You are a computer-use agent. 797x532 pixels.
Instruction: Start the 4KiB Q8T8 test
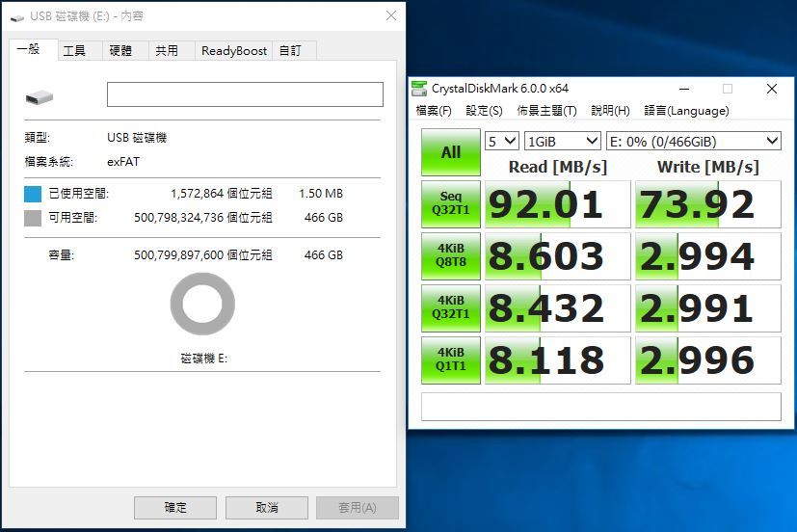(451, 256)
